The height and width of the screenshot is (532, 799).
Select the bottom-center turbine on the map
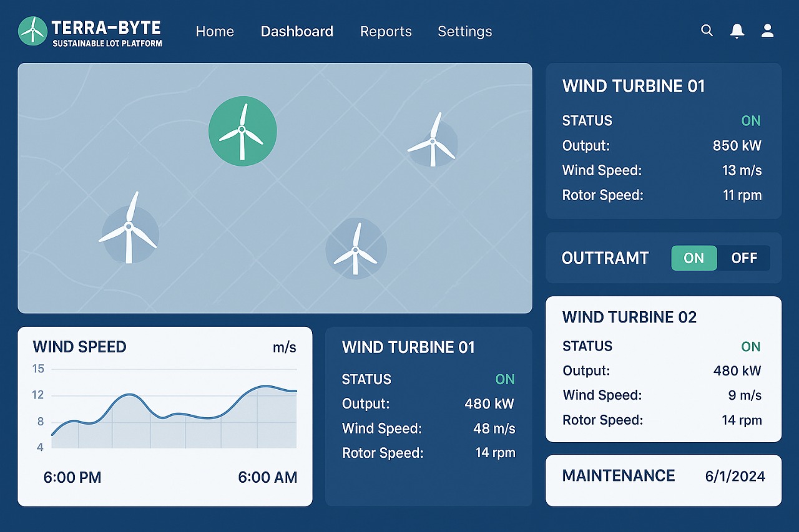(356, 249)
